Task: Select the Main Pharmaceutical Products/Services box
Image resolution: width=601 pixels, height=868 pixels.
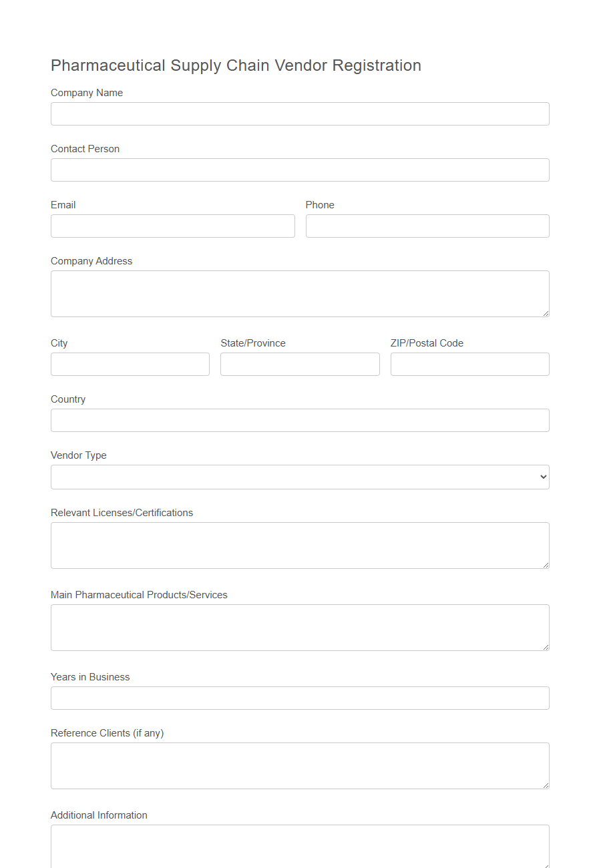Action: (x=299, y=626)
